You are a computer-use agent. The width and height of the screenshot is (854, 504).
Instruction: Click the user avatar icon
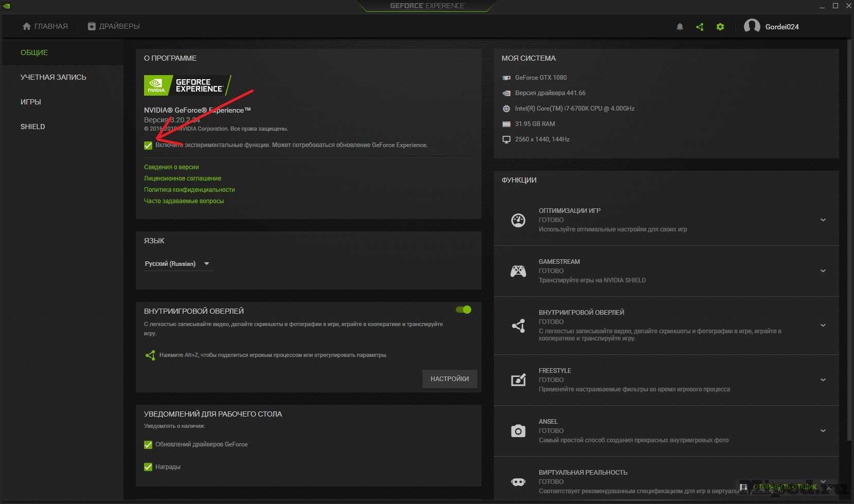pyautogui.click(x=752, y=27)
